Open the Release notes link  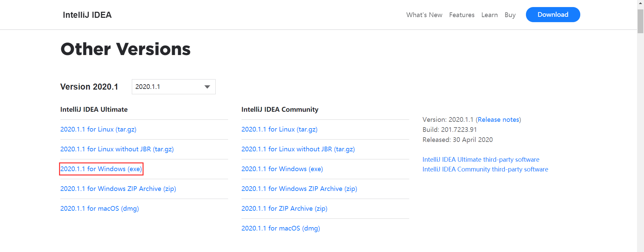[498, 119]
